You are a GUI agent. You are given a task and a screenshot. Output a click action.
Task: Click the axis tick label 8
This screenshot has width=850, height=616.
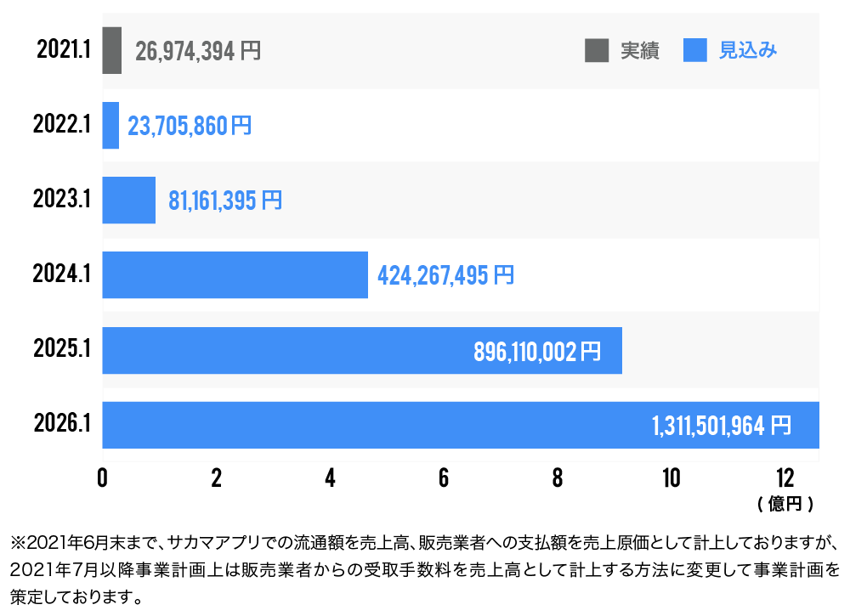point(558,478)
